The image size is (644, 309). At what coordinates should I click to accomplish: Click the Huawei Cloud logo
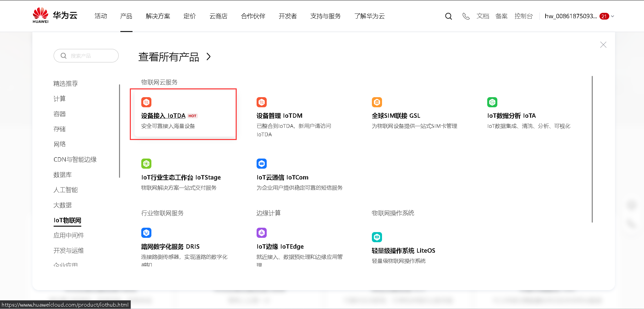point(54,15)
